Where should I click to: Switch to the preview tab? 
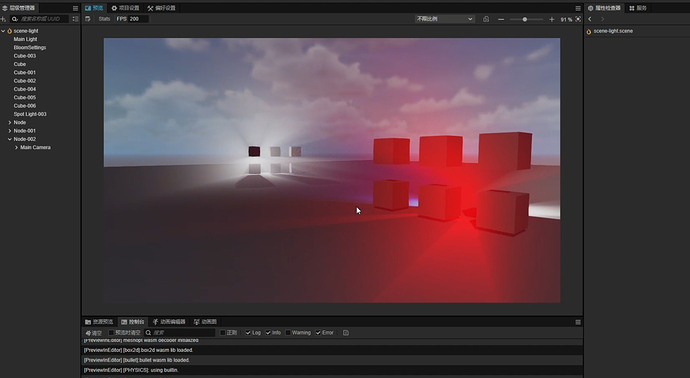[x=94, y=8]
